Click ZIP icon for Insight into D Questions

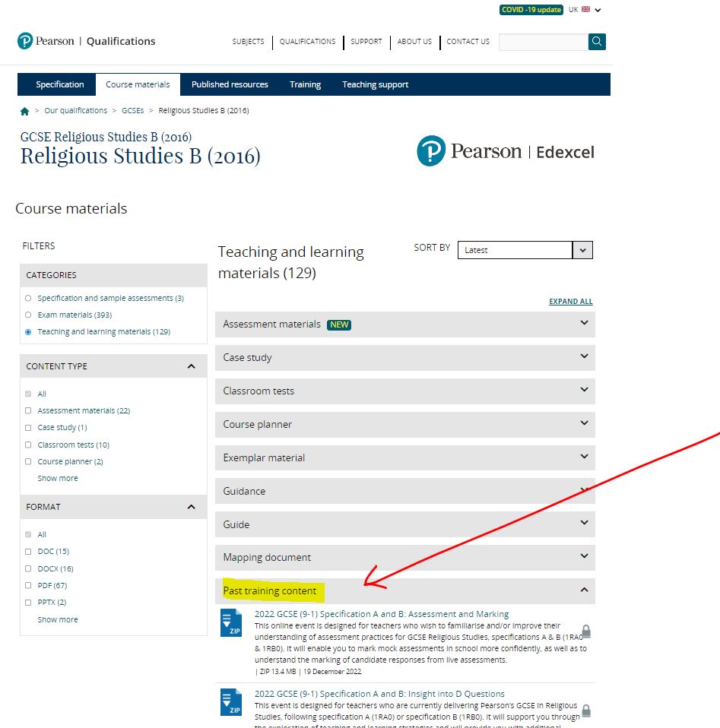pos(230,703)
